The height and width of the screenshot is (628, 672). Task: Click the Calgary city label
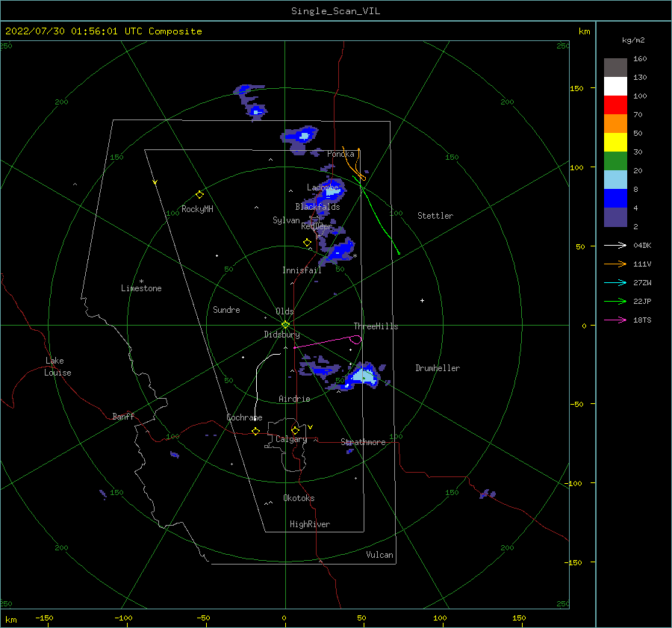291,439
